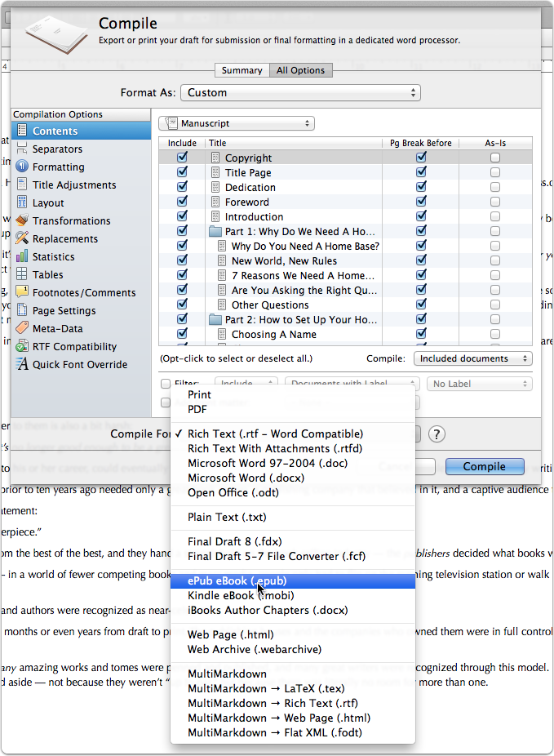Screen dimensions: 554x756
Task: Enable As-Is for New World, New Rules
Action: pyautogui.click(x=494, y=260)
